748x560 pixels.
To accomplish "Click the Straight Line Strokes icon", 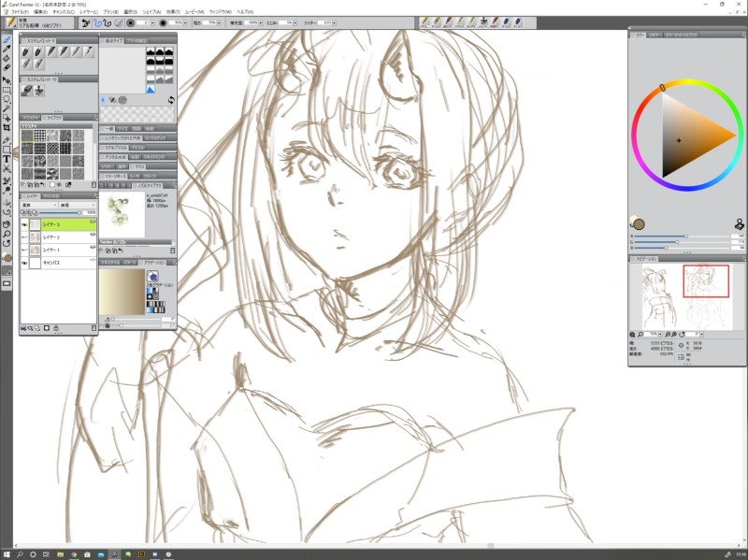I will click(108, 22).
